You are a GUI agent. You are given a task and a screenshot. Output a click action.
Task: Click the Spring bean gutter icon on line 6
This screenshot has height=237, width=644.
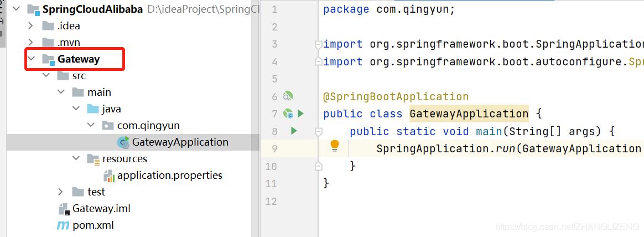click(288, 96)
